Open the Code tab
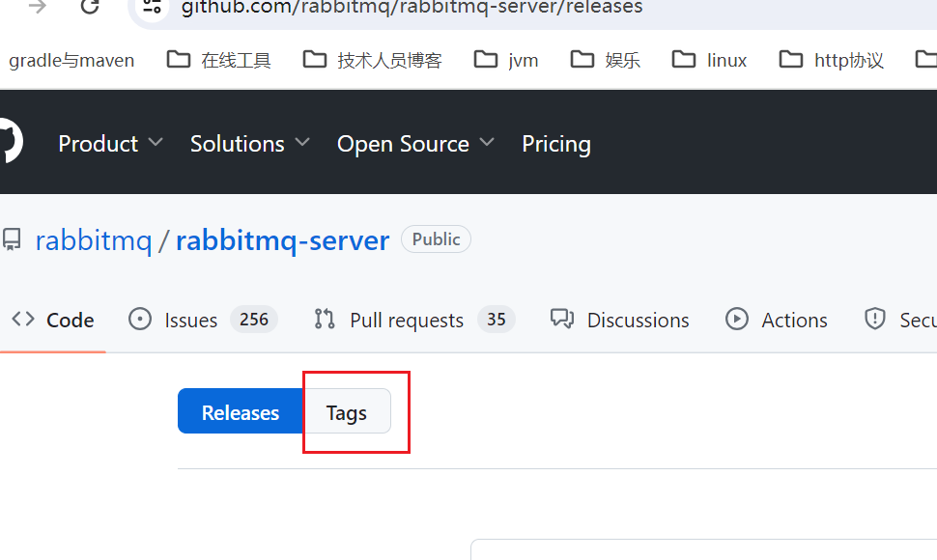The height and width of the screenshot is (560, 937). (52, 320)
